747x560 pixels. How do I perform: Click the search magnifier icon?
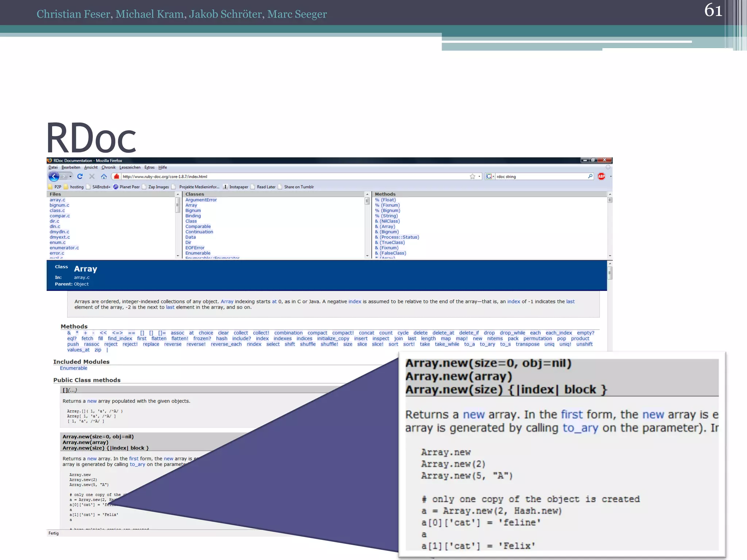click(590, 176)
